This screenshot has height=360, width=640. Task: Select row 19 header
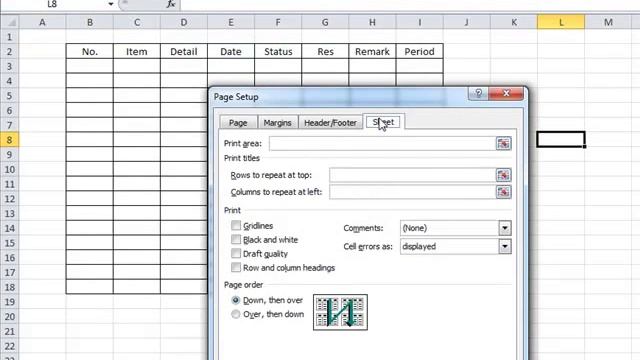9,302
